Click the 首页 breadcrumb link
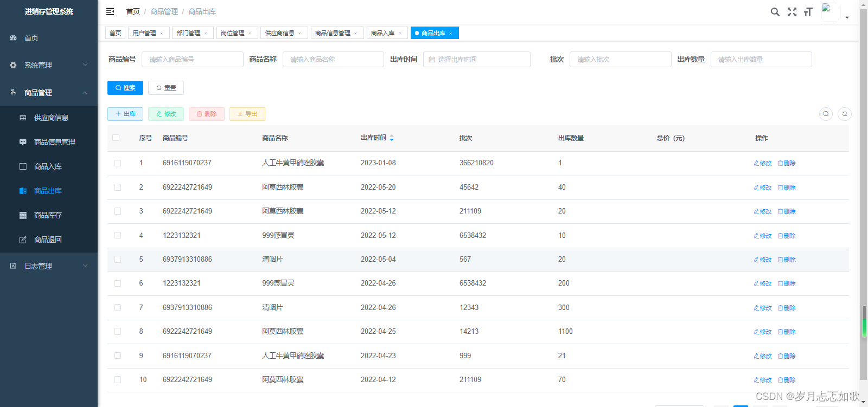 (x=133, y=11)
